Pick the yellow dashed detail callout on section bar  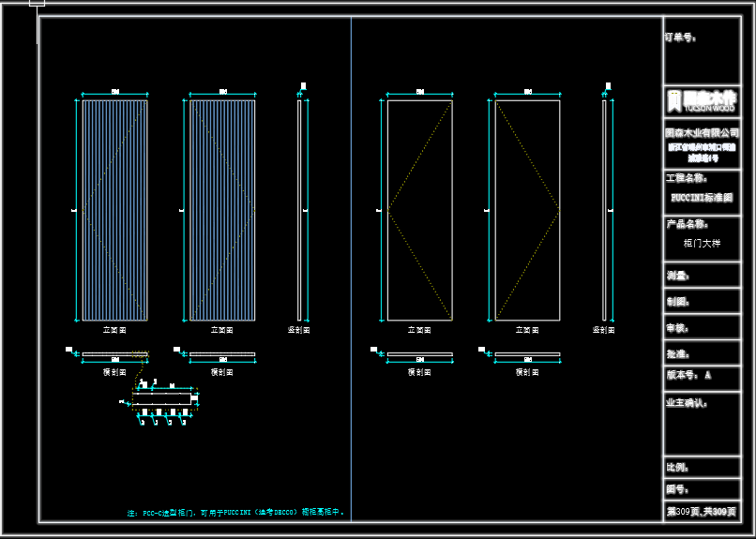tap(141, 354)
